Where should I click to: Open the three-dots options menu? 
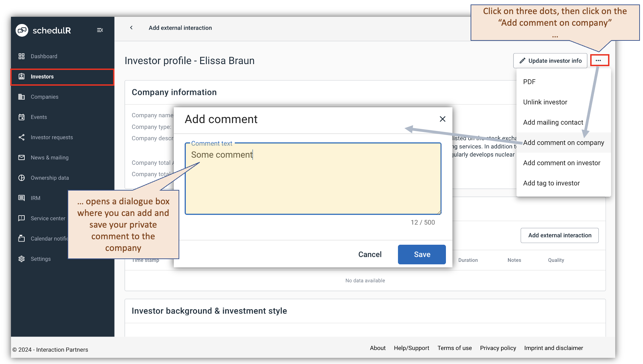pos(599,60)
